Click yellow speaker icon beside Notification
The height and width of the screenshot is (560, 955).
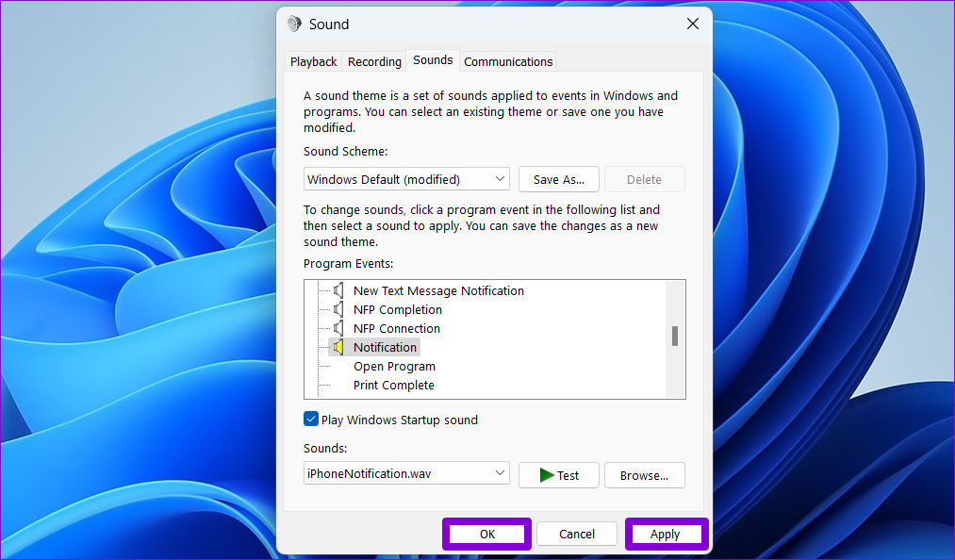(338, 347)
